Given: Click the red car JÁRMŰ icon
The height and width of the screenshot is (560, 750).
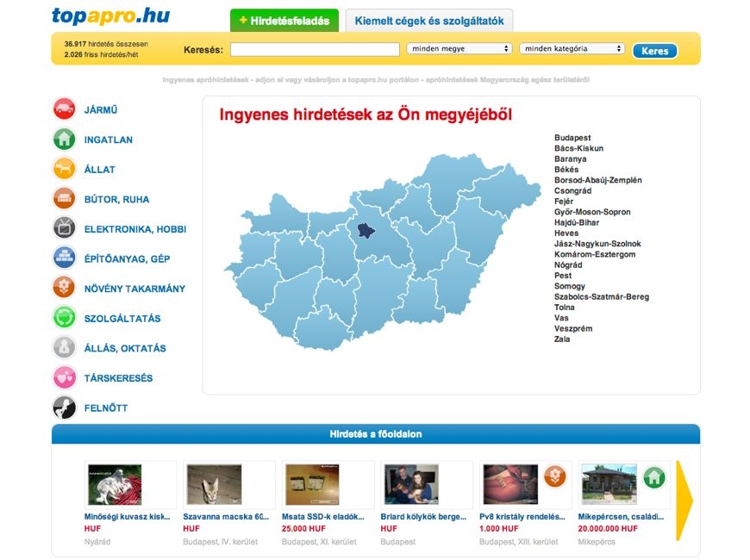Looking at the screenshot, I should tap(64, 109).
